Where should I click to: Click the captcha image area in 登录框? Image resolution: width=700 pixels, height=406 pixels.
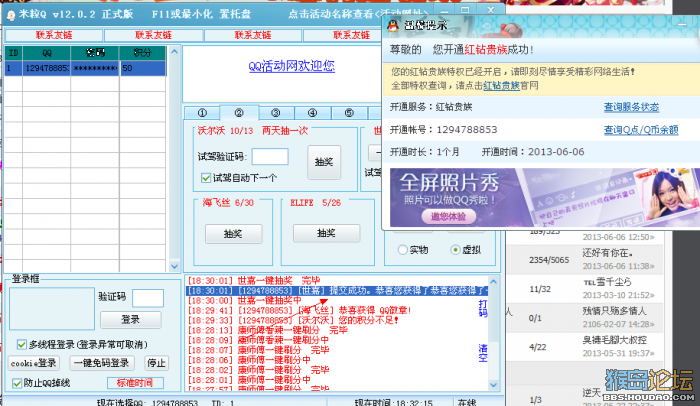pyautogui.click(x=52, y=309)
